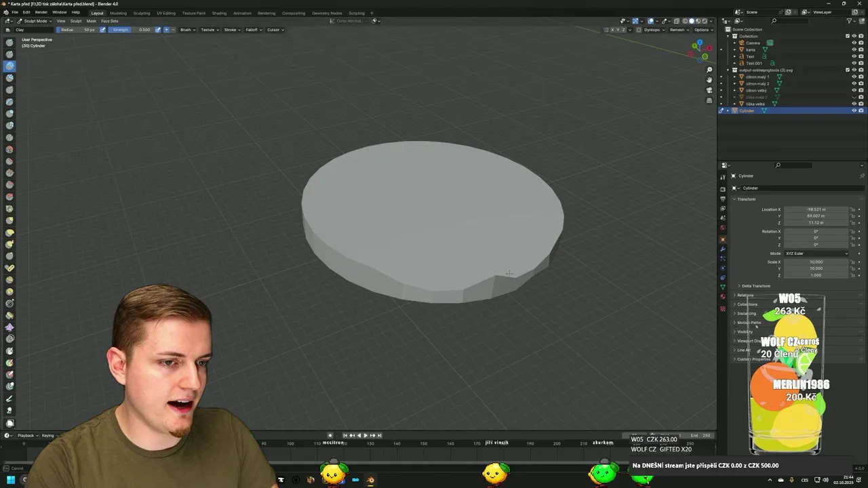Toggle Collection exclude checkbox in outliner
Image resolution: width=868 pixels, height=488 pixels.
pos(847,36)
